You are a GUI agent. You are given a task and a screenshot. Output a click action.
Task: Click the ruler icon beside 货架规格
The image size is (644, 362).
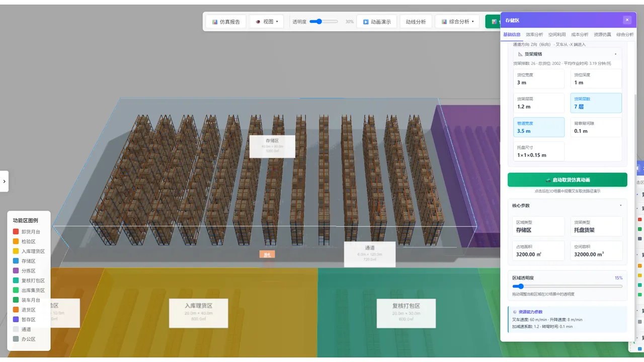click(x=520, y=54)
